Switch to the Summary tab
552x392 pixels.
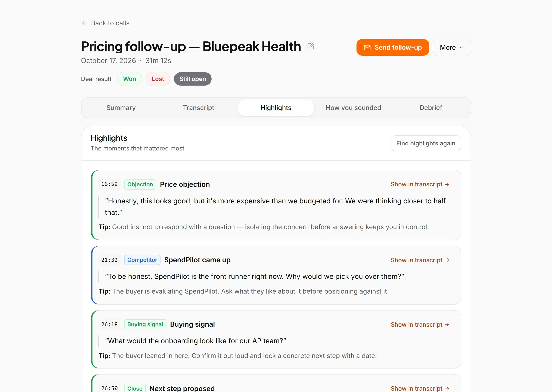tap(121, 108)
